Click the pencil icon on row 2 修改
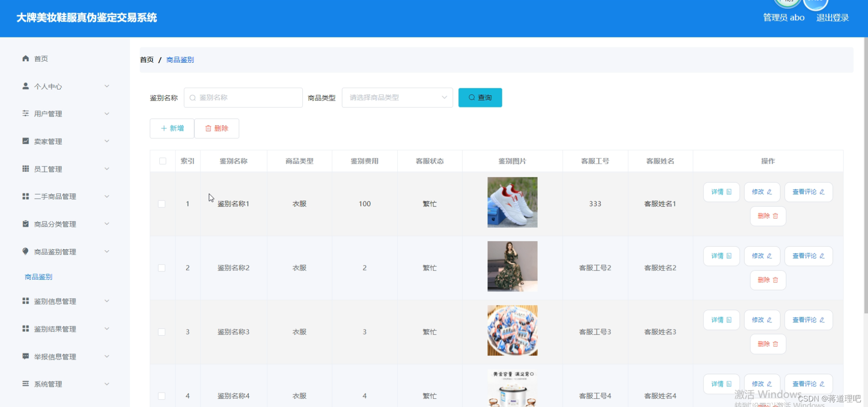 pyautogui.click(x=769, y=256)
